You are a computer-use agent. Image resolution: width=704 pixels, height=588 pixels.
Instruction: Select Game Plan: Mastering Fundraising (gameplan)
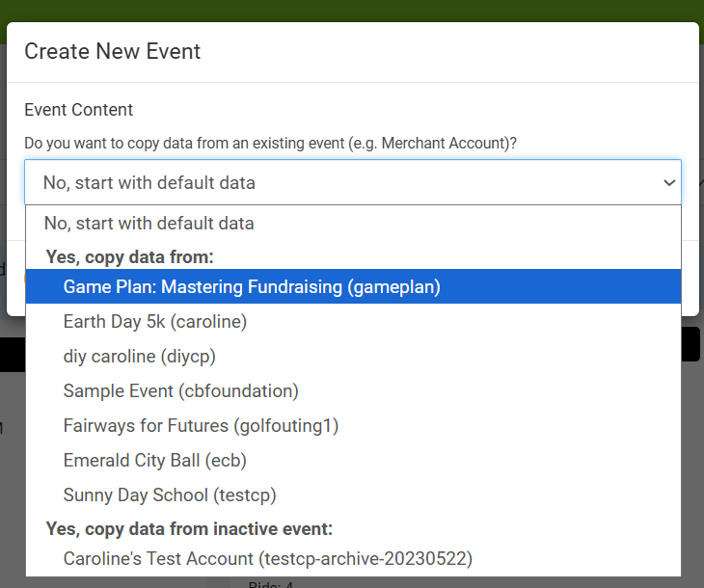(x=252, y=287)
